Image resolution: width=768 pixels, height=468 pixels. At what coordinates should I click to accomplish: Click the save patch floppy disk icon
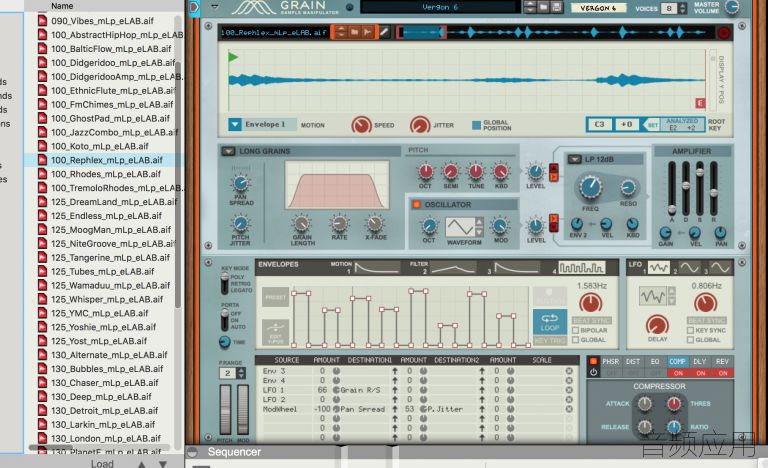556,7
